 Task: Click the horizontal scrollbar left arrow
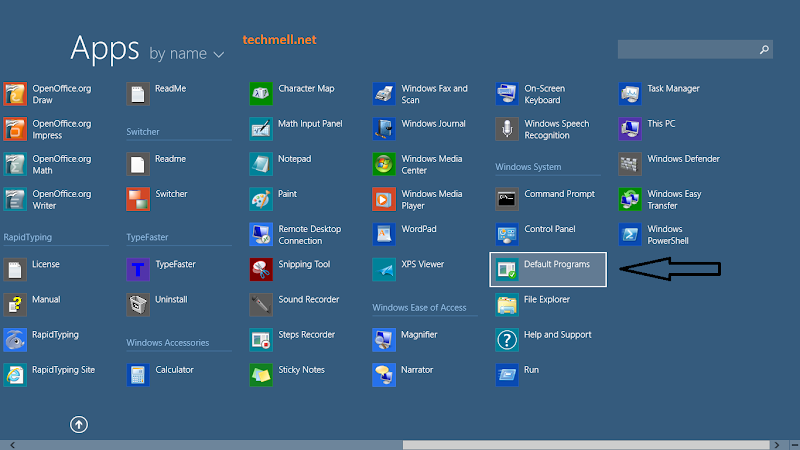tap(12, 445)
